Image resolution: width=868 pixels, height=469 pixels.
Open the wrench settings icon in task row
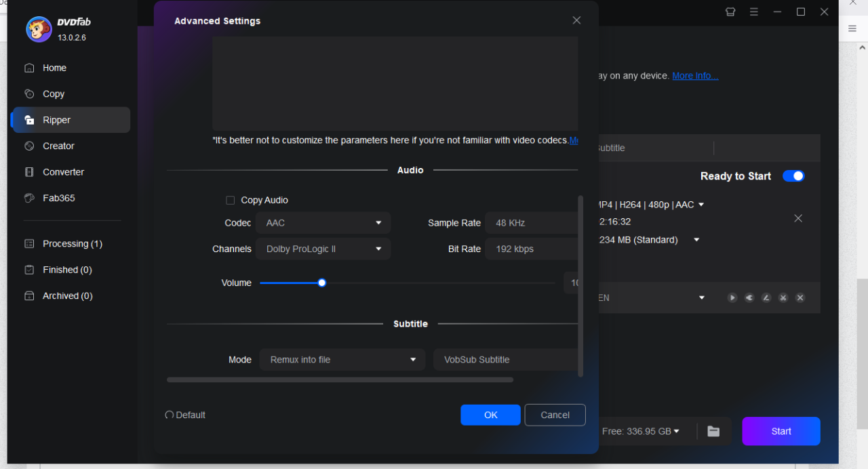click(749, 298)
